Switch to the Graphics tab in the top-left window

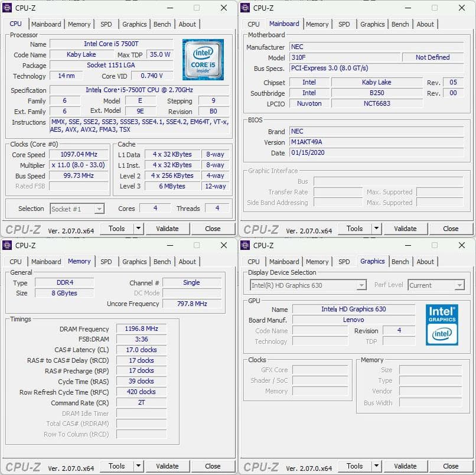[x=134, y=24]
